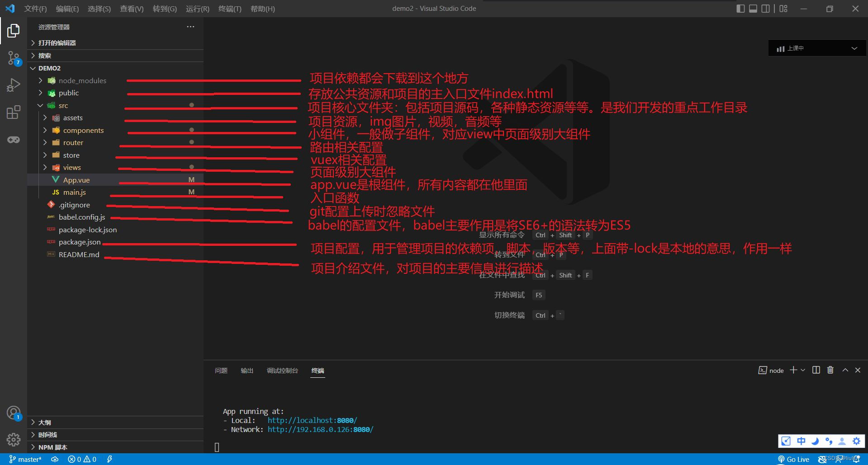Maximize the terminal panel with the chevron
Image resolution: width=868 pixels, height=465 pixels.
point(845,370)
